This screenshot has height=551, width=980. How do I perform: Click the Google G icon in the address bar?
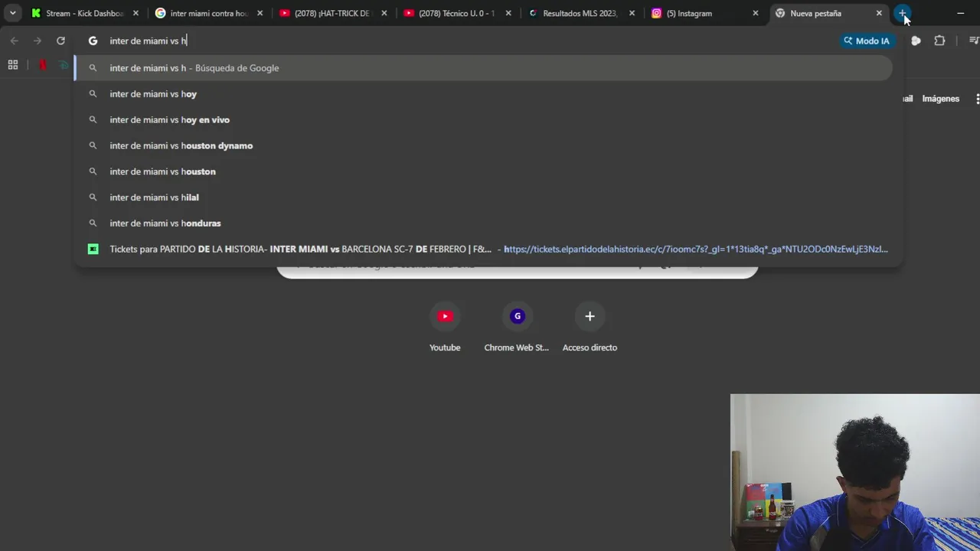[93, 41]
